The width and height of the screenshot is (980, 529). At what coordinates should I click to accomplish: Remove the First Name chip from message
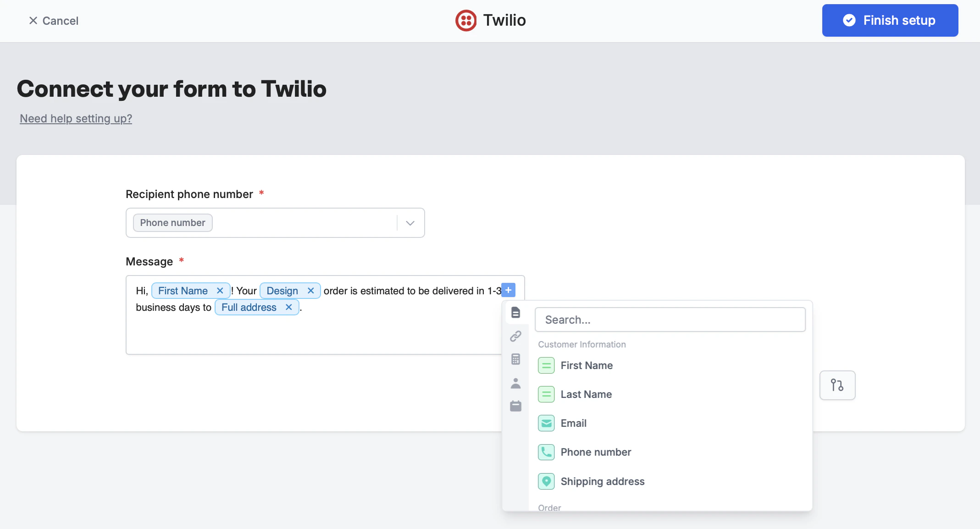click(x=220, y=290)
